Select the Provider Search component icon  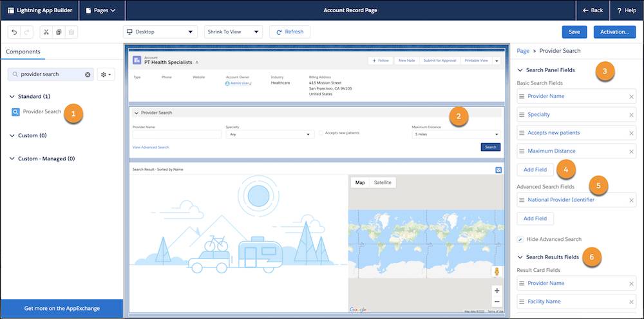point(15,112)
